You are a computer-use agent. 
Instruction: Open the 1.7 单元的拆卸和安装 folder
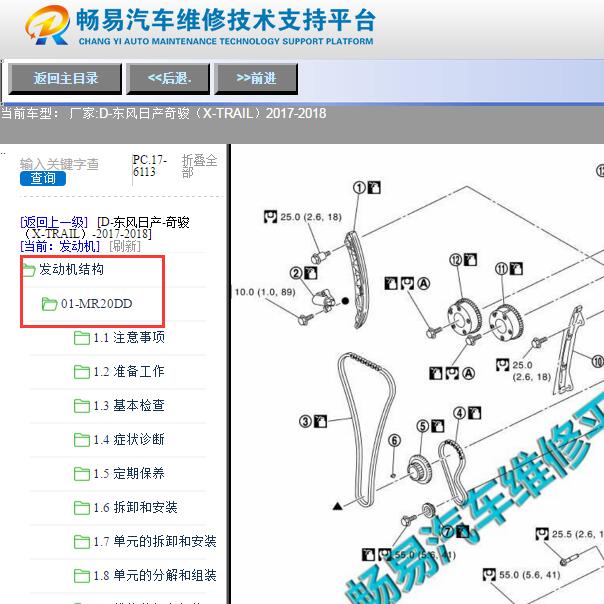[155, 541]
